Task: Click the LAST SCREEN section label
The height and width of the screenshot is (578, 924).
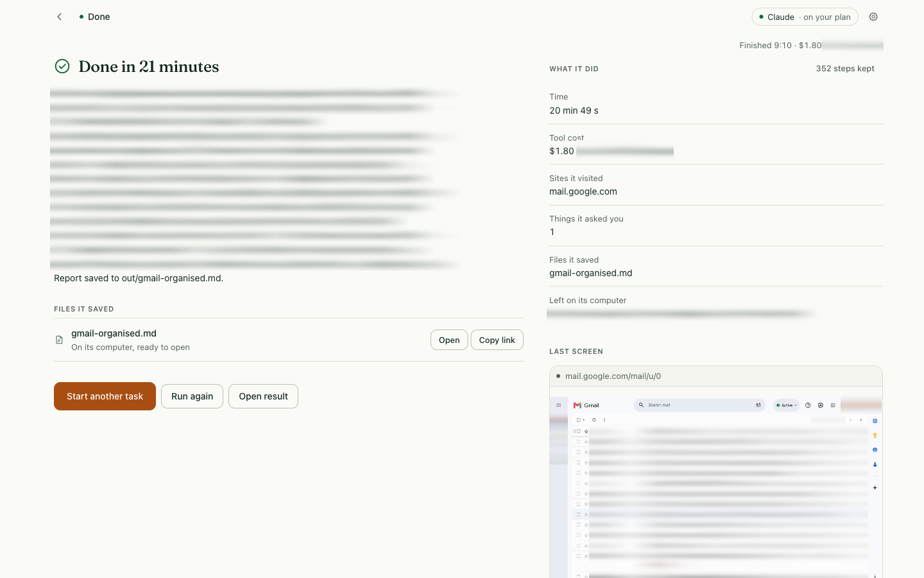Action: tap(576, 351)
